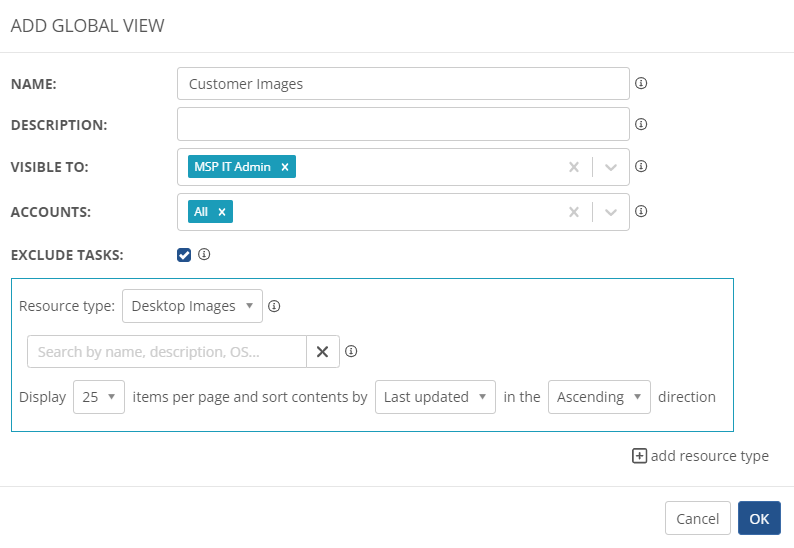Expand the Visible To dropdown chevron
The height and width of the screenshot is (548, 794).
[x=611, y=167]
